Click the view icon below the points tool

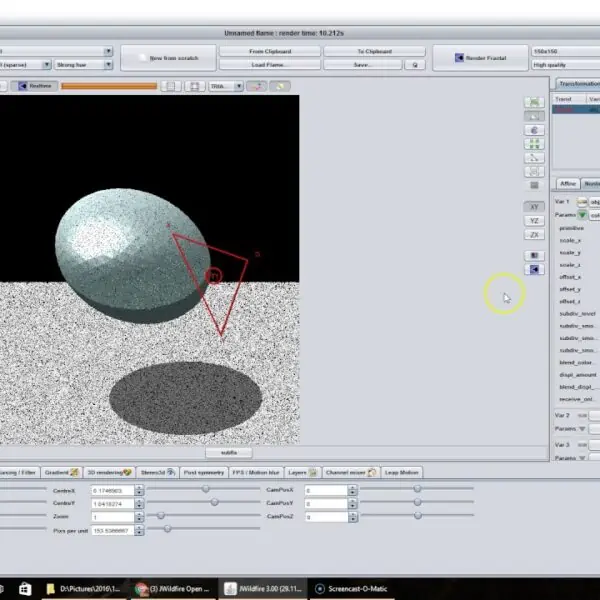click(534, 171)
